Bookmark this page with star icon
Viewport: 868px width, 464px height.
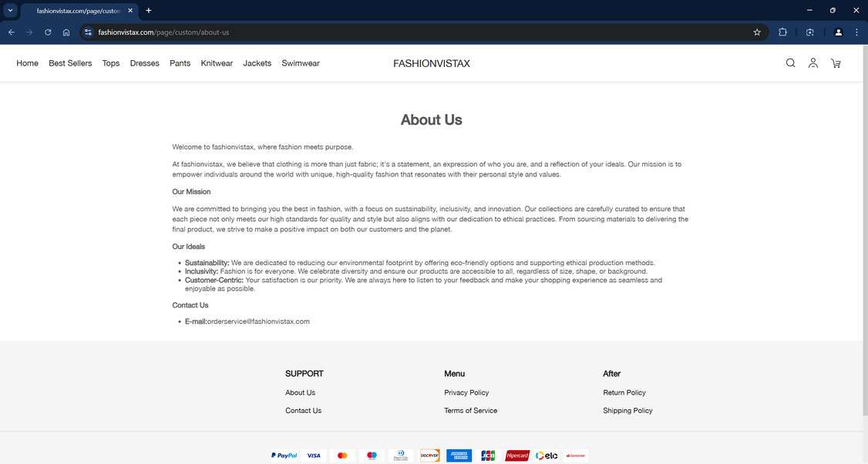point(757,32)
